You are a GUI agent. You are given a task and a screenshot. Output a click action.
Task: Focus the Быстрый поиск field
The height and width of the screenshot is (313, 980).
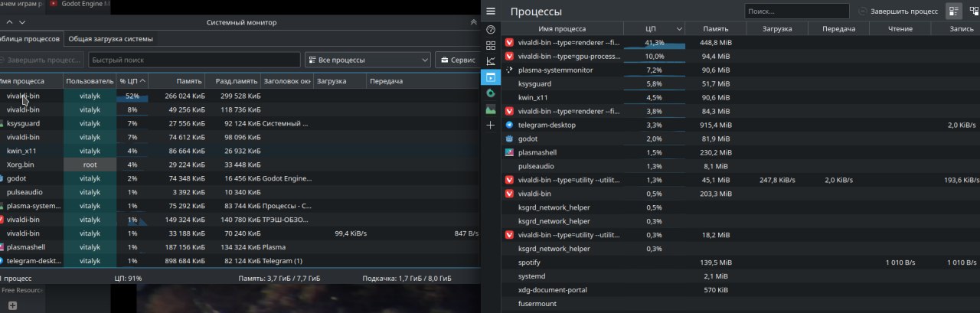coord(194,60)
